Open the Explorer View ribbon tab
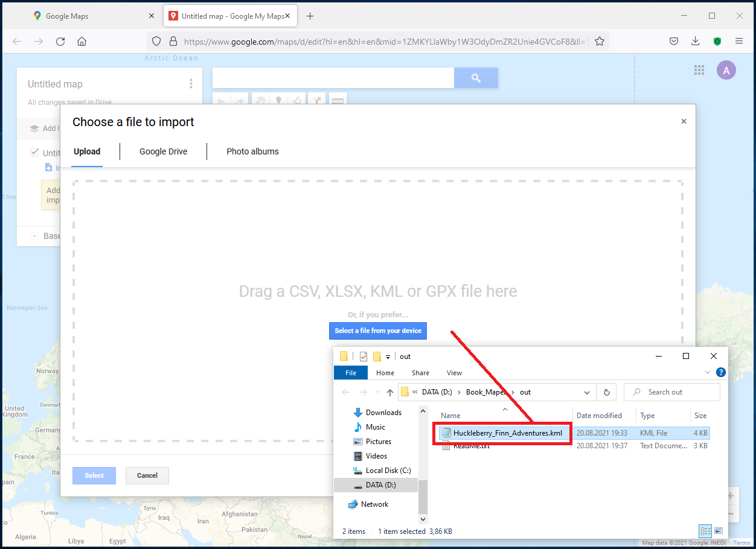The height and width of the screenshot is (549, 756). click(x=454, y=373)
